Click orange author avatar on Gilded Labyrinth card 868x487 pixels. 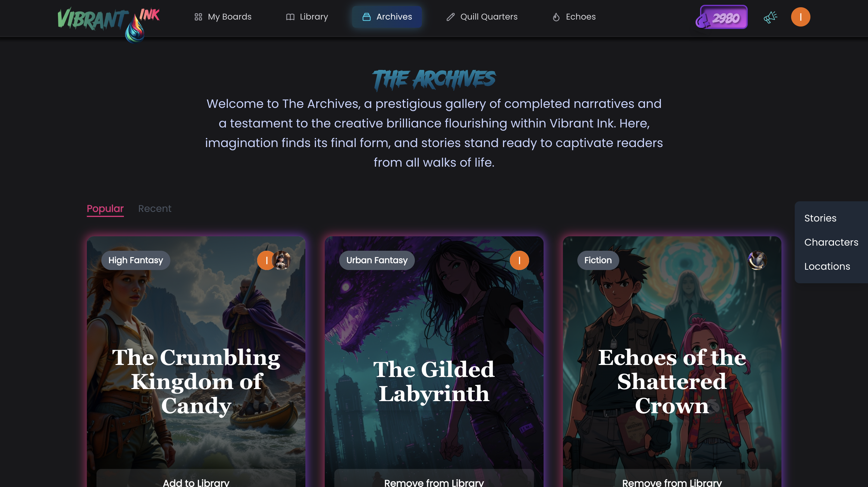tap(519, 260)
